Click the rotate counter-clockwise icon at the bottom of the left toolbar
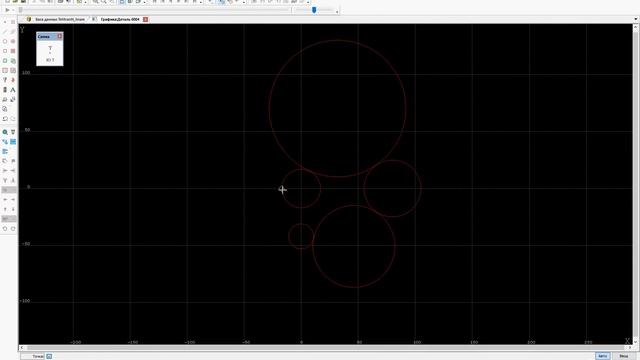The image size is (640, 360). coord(5,229)
